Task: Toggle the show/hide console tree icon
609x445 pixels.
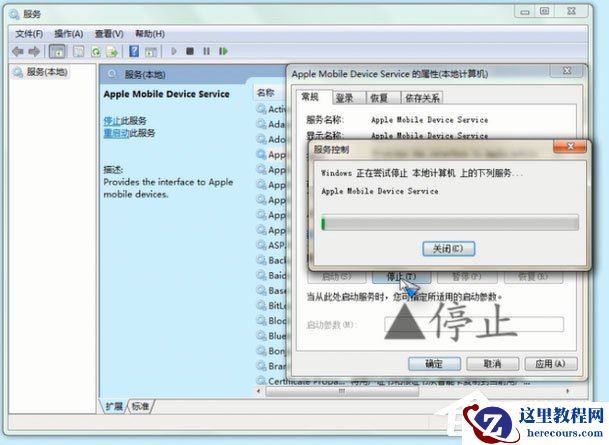Action: click(57, 51)
